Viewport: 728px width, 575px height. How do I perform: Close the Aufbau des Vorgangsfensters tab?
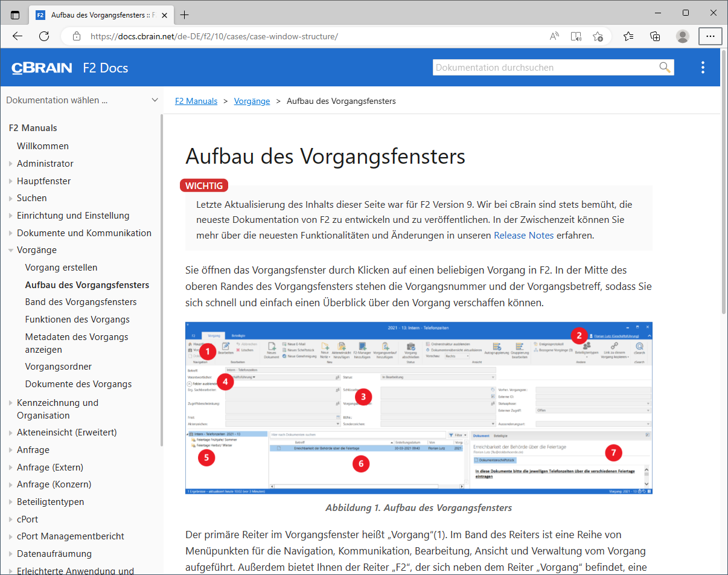[165, 14]
